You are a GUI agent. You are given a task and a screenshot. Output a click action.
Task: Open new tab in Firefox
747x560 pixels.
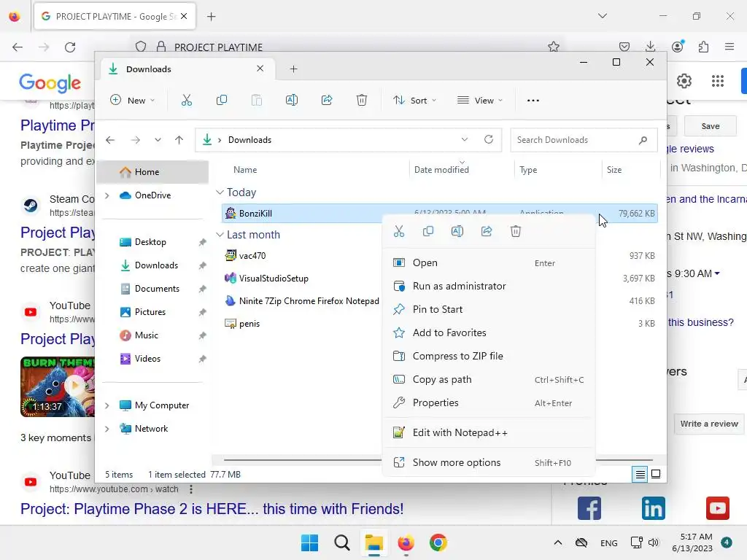point(211,17)
